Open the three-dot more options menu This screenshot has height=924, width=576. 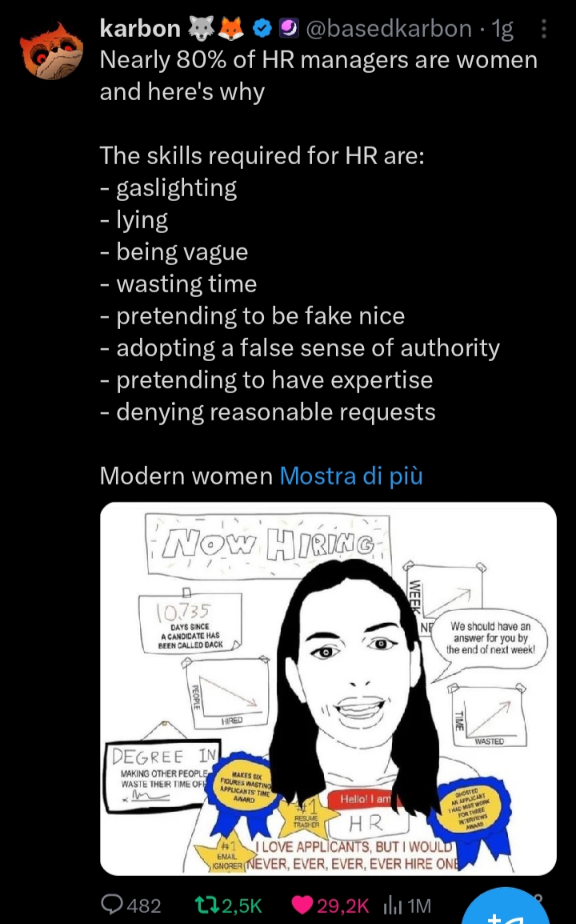543,28
